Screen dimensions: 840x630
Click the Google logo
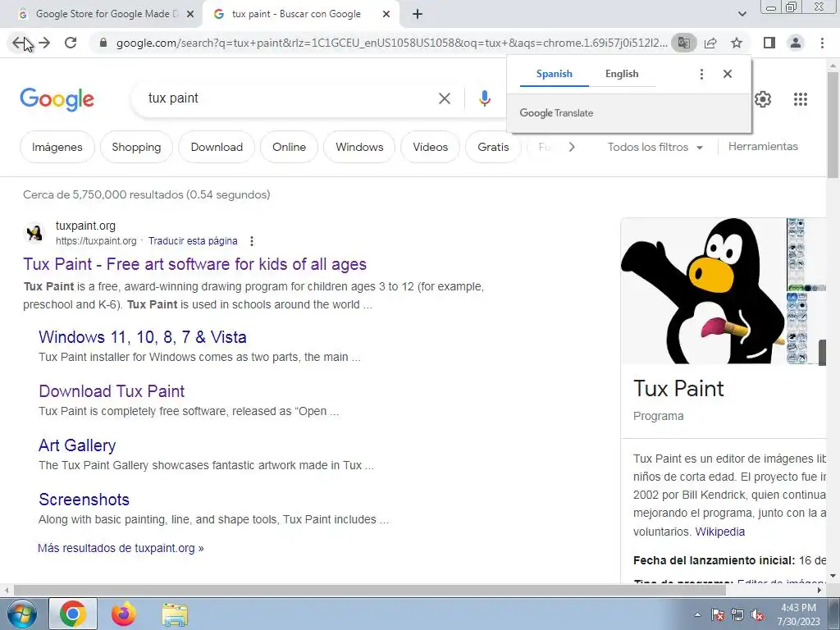(57, 99)
